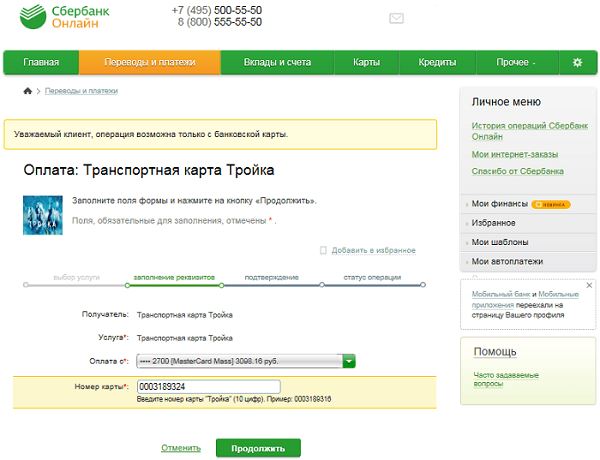This screenshot has height=460, width=600.
Task: Click the 'Личное меню' heading
Action: click(506, 102)
